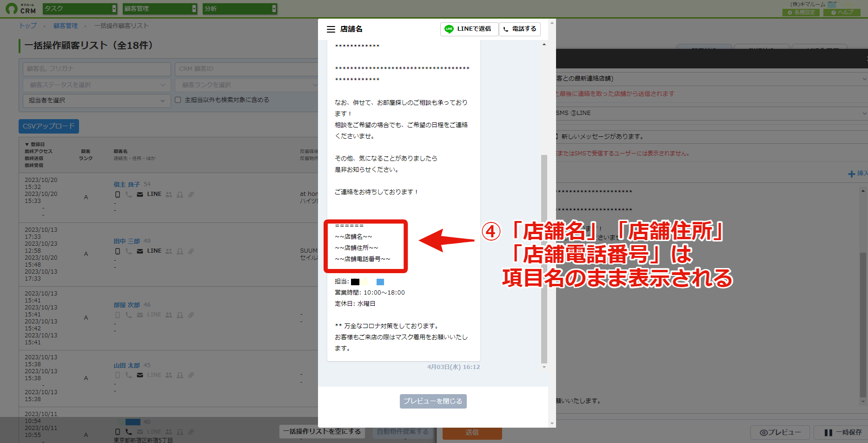This screenshot has height=443, width=868.
Task: Close the preview with プレビューを閉じる
Action: (433, 401)
